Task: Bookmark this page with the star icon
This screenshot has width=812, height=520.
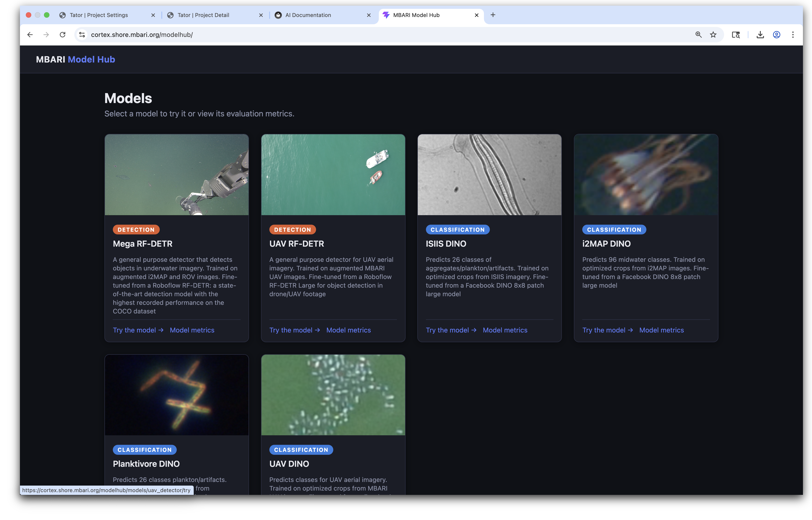Action: tap(713, 35)
